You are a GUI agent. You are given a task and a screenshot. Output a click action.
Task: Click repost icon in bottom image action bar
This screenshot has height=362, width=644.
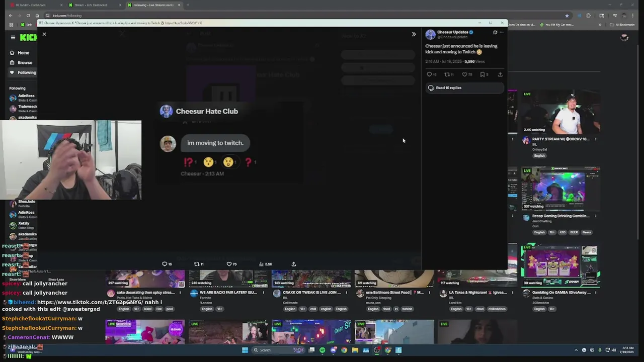[x=197, y=264]
